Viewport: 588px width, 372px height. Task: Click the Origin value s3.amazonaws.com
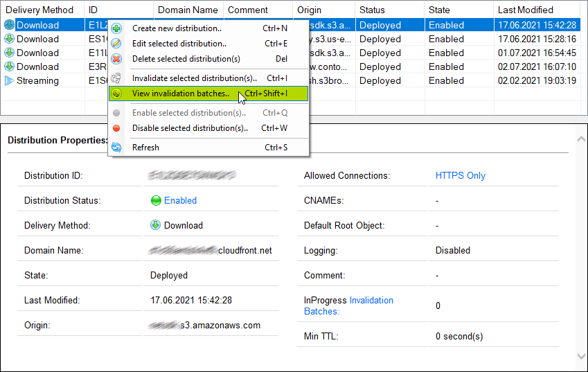click(x=205, y=325)
